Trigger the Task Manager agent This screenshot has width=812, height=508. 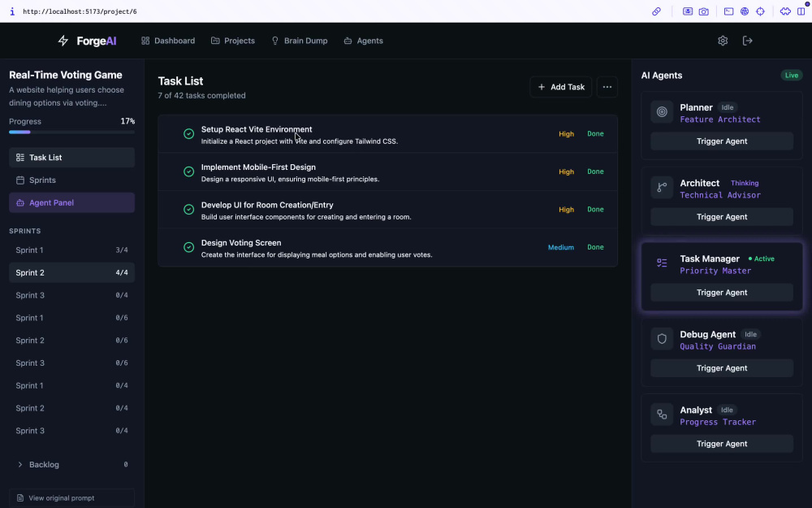(722, 293)
